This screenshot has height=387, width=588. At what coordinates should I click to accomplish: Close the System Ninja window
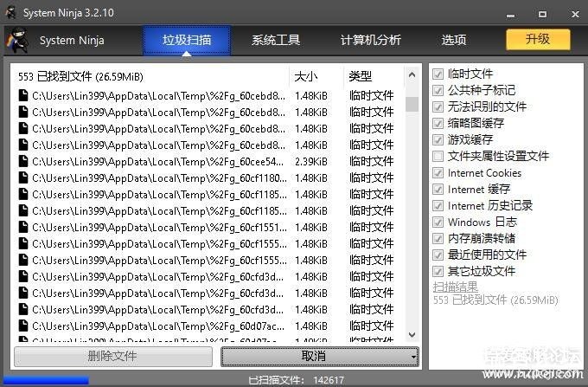[x=575, y=14]
